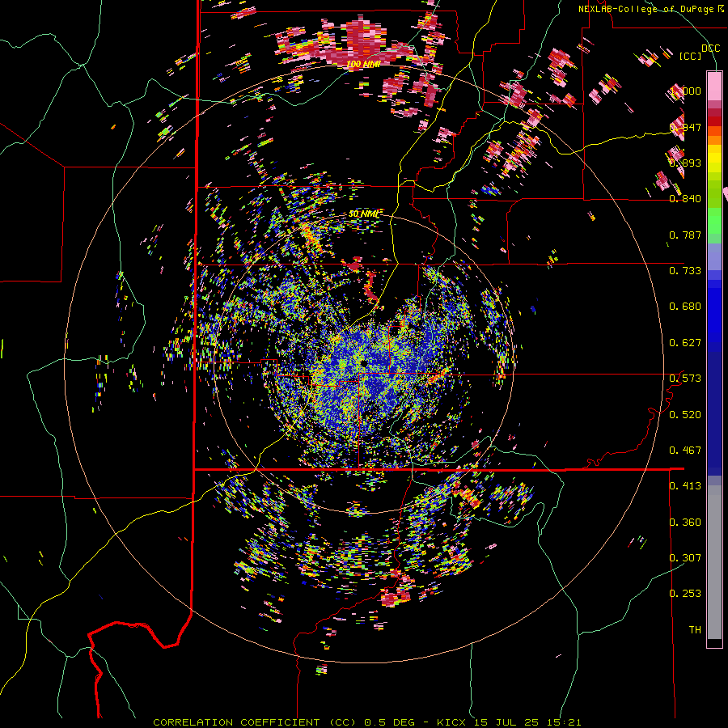Screen dimensions: 728x728
Task: Select the 0.680 scale value
Action: pyautogui.click(x=685, y=307)
